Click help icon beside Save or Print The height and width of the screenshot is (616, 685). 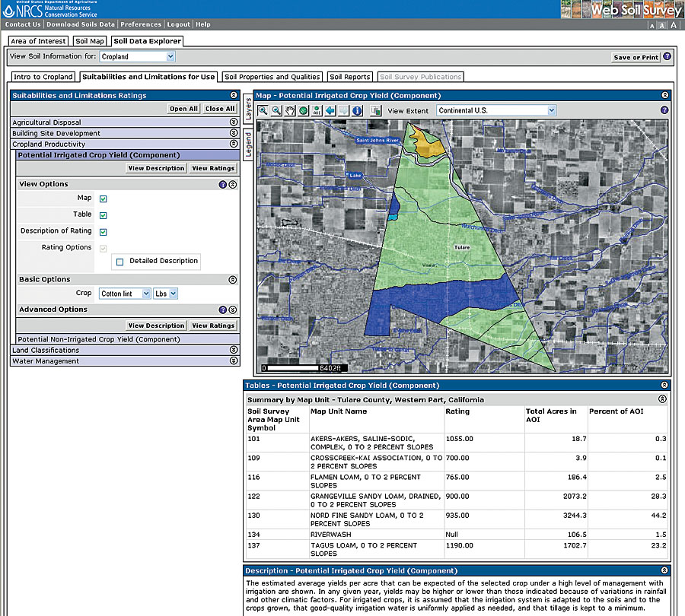[667, 56]
